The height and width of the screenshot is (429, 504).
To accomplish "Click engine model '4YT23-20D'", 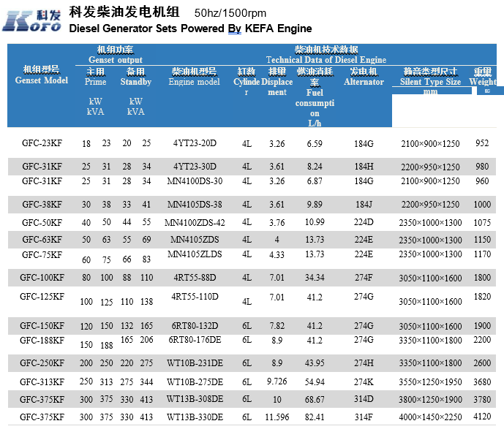I will click(195, 143).
